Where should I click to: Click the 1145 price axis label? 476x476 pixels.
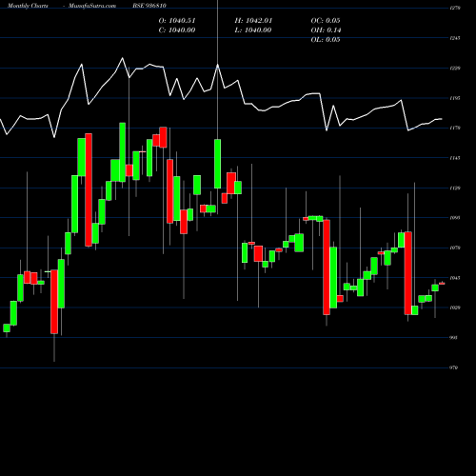coord(455,158)
